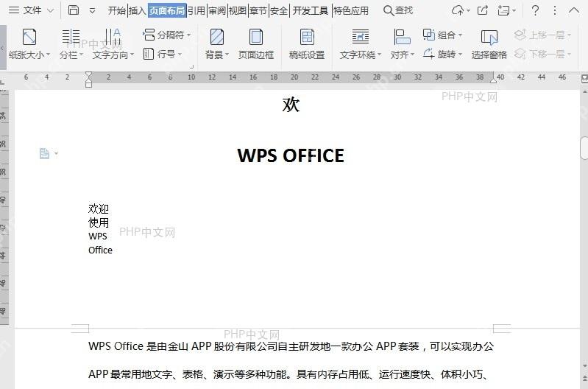Switch to the 章节 tab
The height and width of the screenshot is (389, 588).
(x=258, y=10)
